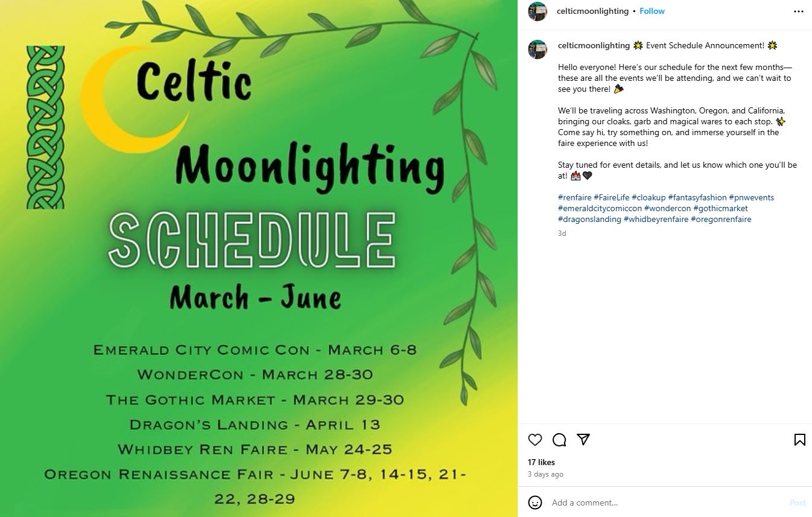Like the post with the heart icon

[x=535, y=440]
